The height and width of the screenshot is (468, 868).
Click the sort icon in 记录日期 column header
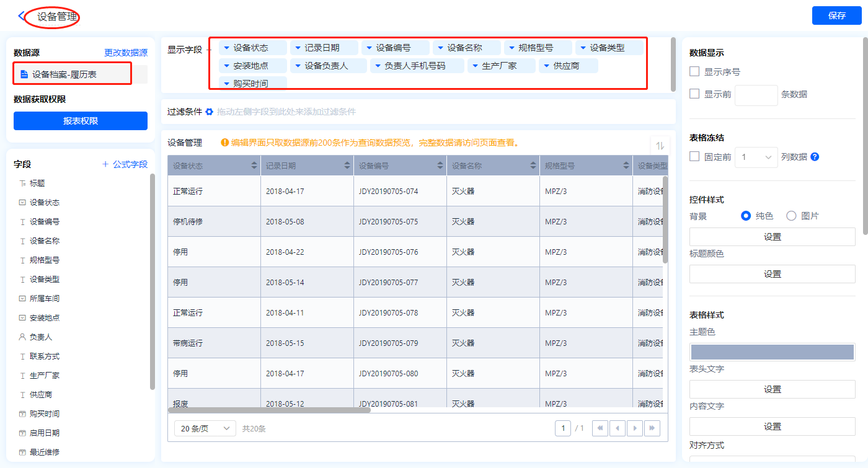(x=347, y=166)
